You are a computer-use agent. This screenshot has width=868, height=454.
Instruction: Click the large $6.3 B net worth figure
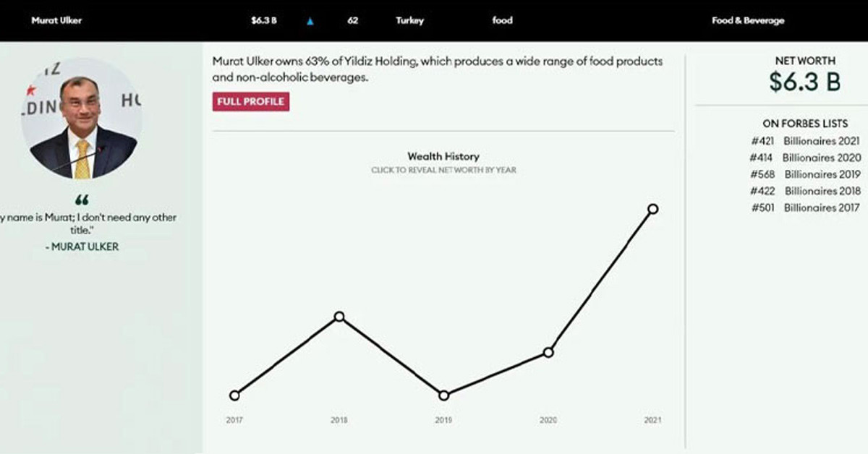click(804, 82)
